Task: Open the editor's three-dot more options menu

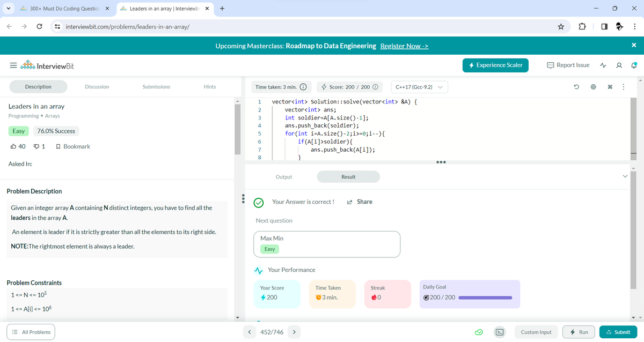Action: coord(623,87)
